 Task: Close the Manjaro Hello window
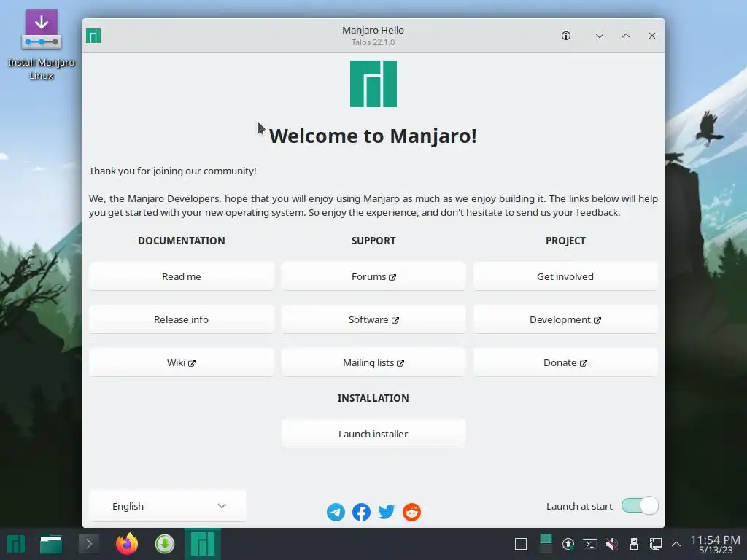651,36
